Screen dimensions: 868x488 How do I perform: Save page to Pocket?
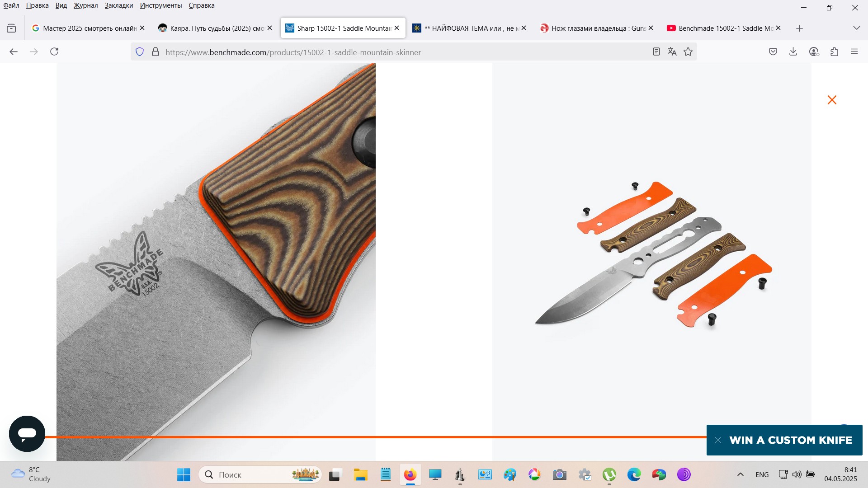[x=773, y=52]
